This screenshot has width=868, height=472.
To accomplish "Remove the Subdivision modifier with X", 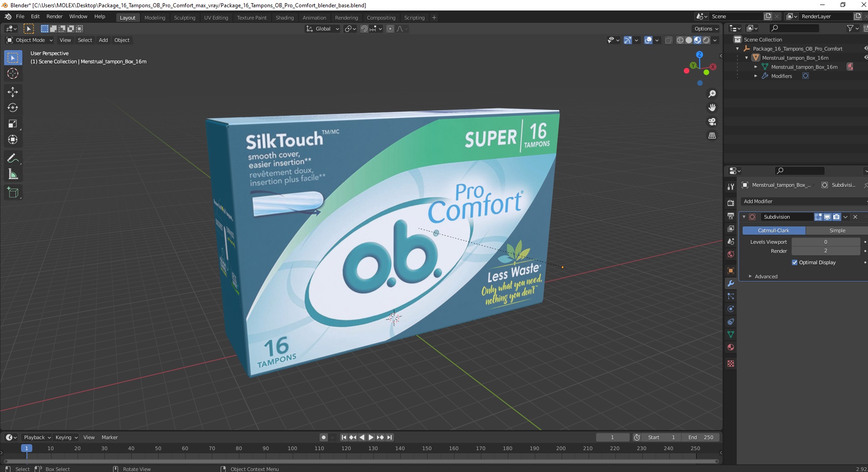I will click(x=855, y=217).
